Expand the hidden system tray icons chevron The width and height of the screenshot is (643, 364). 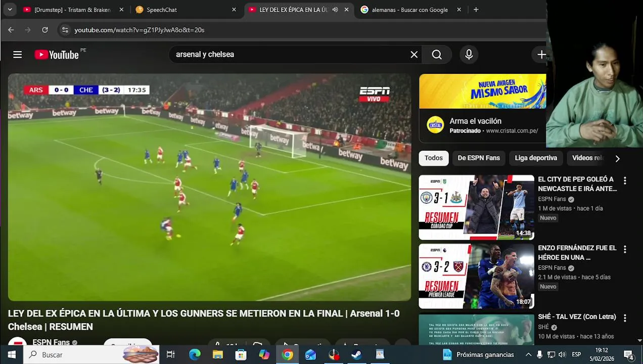tap(528, 355)
